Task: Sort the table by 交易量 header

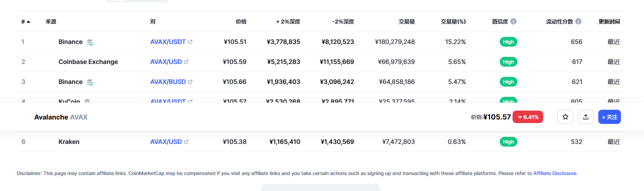Action: coord(406,21)
